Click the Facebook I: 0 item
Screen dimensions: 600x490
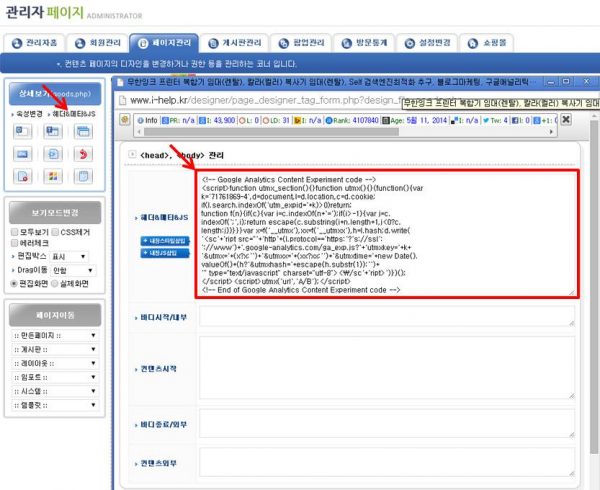click(x=521, y=120)
